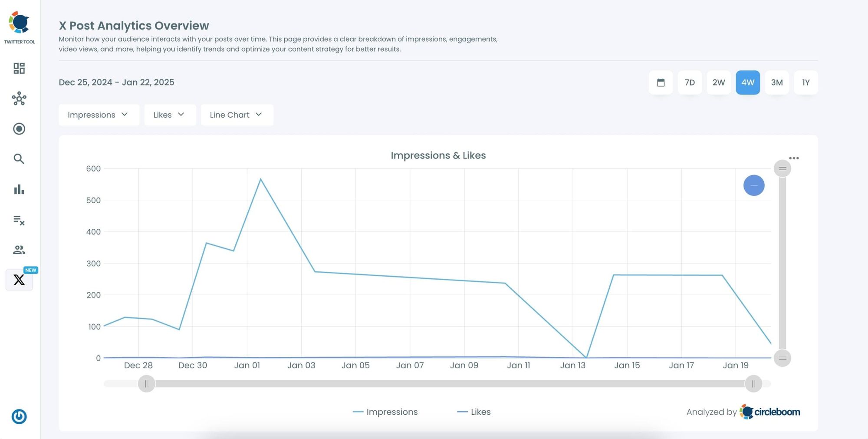The width and height of the screenshot is (868, 439).
Task: Click the circular target icon in sidebar
Action: coord(19,129)
